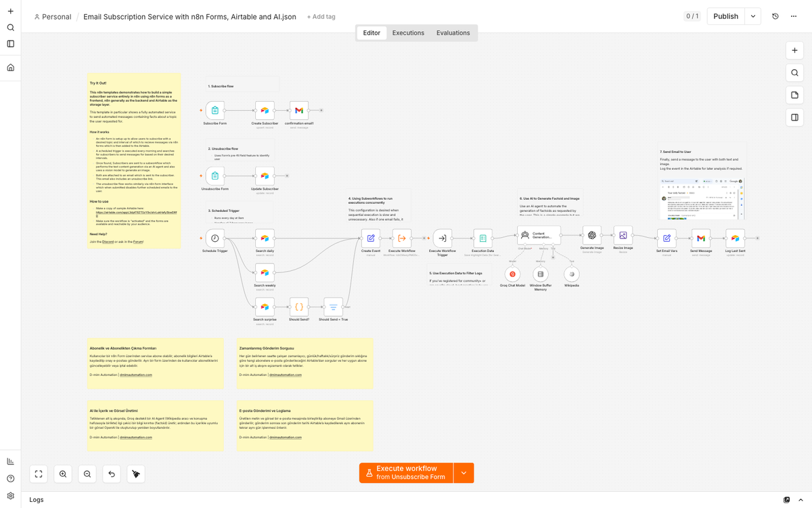Open workflow history clock icon
The image size is (812, 508).
(x=775, y=16)
